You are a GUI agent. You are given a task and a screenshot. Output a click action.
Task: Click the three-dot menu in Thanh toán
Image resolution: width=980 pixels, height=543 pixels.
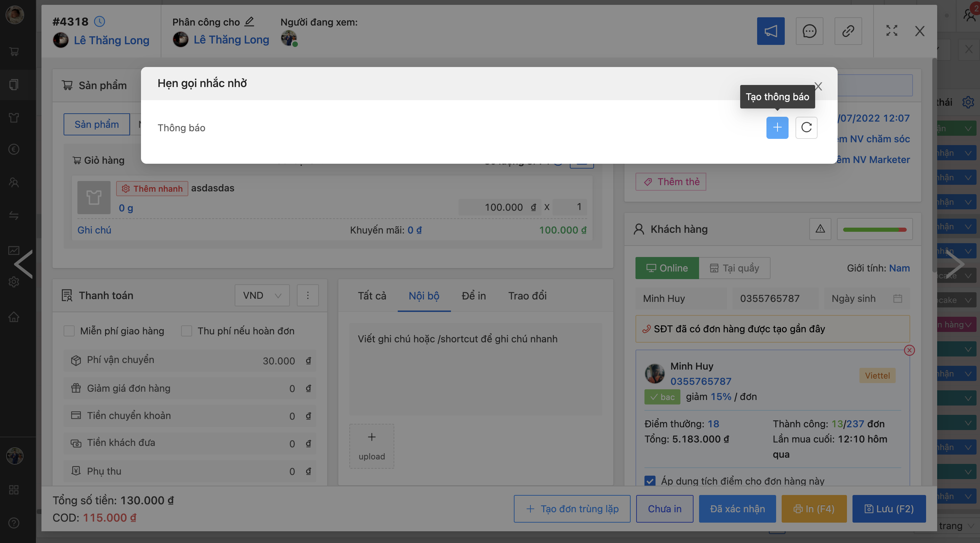(x=308, y=295)
